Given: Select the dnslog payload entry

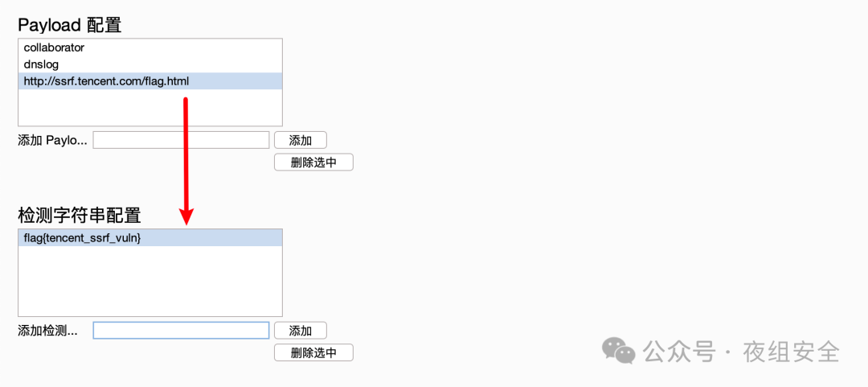Looking at the screenshot, I should pyautogui.click(x=41, y=64).
